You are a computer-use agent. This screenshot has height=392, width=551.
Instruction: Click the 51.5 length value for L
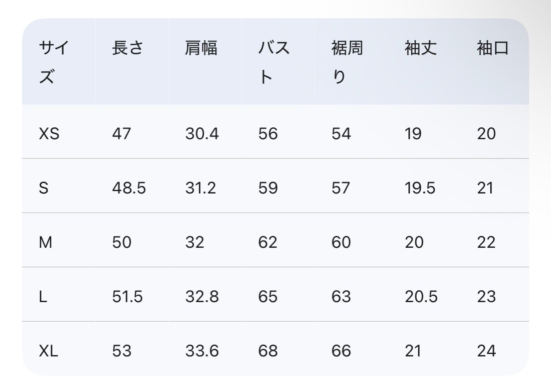click(127, 297)
